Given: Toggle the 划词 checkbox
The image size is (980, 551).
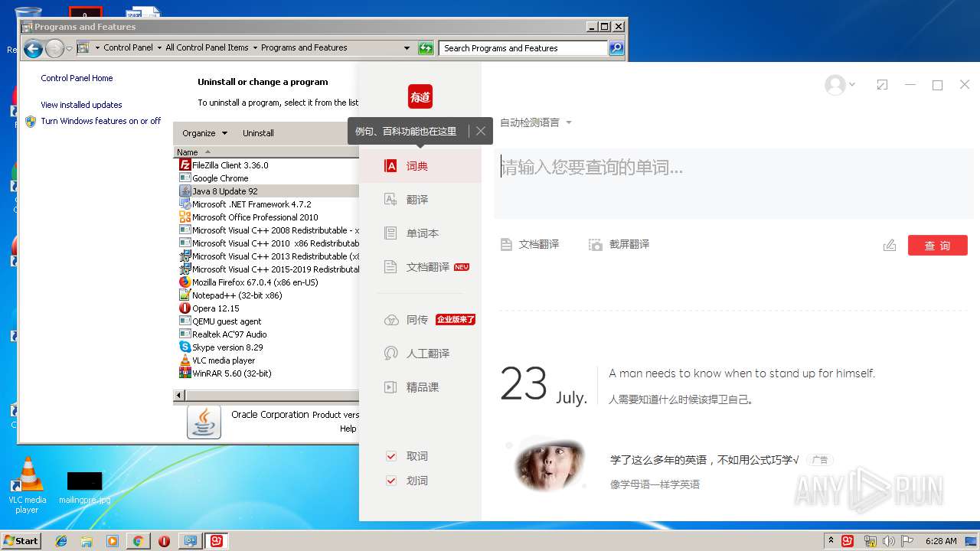Looking at the screenshot, I should coord(391,481).
